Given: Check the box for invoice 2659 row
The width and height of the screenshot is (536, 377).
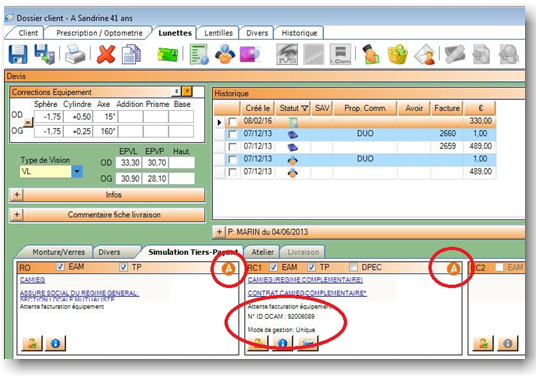Looking at the screenshot, I should point(232,147).
